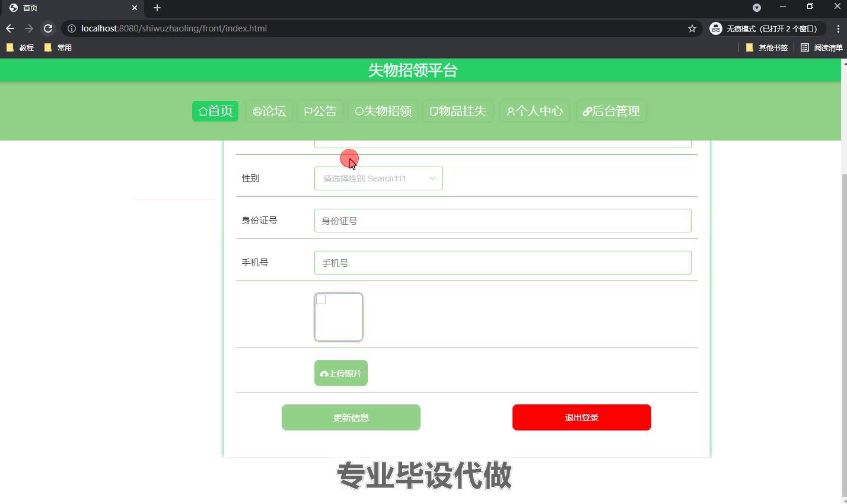Click the incognito mode indicator icon
This screenshot has height=504, width=847.
(716, 28)
